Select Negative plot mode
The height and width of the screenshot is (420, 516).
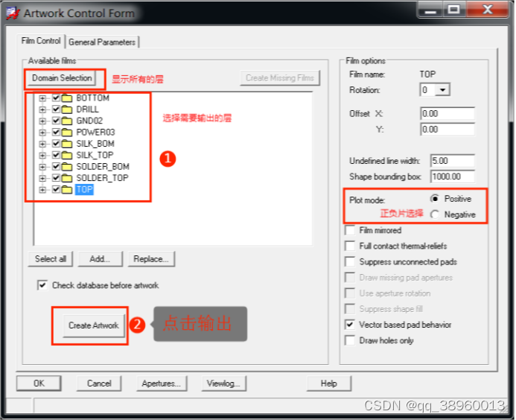pyautogui.click(x=435, y=214)
